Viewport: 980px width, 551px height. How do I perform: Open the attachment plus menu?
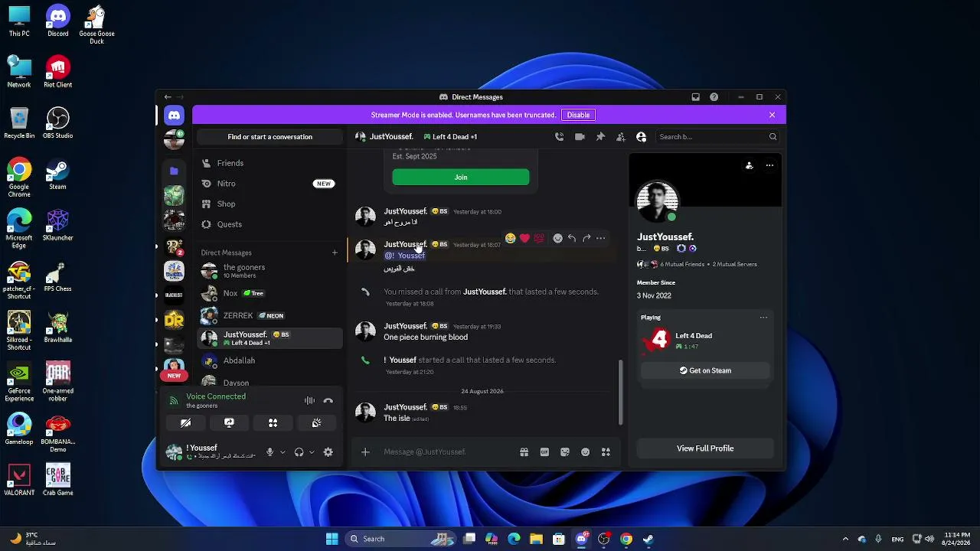(x=365, y=452)
